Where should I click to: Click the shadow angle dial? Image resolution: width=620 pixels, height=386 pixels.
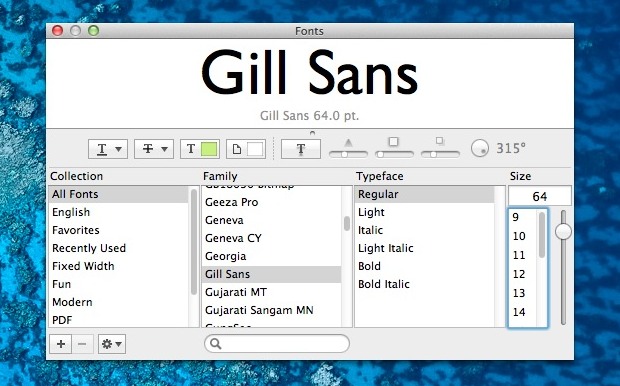480,148
